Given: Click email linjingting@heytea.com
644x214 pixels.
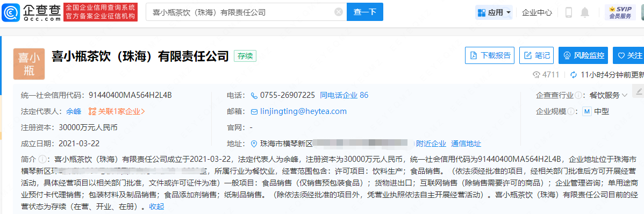Looking at the screenshot, I should point(303,111).
